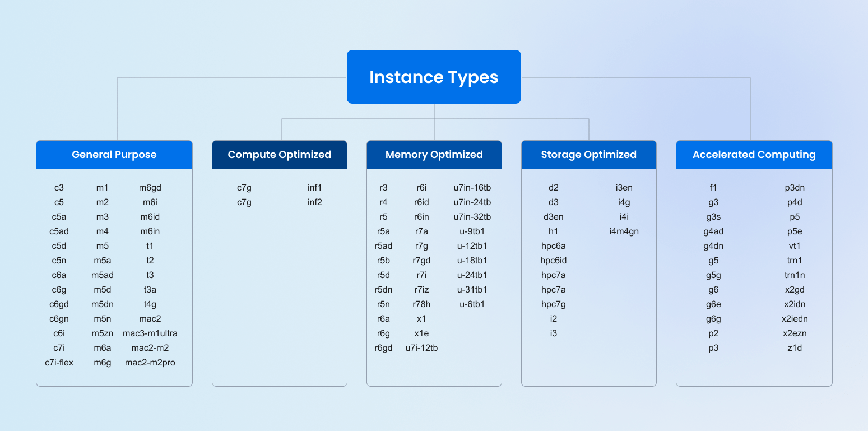Choose the u7in-16tb instance entry
Viewport: 868px width, 431px height.
click(x=472, y=188)
